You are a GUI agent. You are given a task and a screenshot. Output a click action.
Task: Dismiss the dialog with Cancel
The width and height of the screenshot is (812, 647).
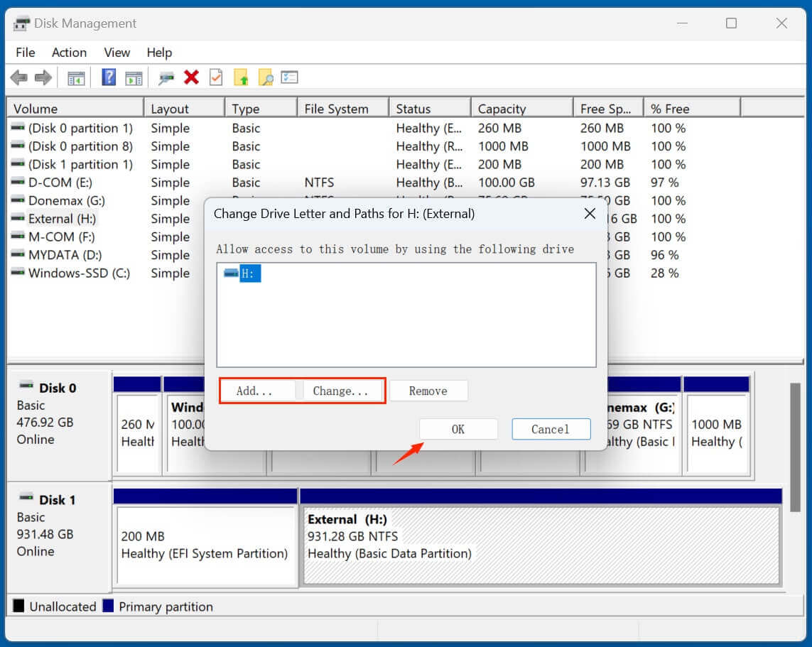click(551, 429)
